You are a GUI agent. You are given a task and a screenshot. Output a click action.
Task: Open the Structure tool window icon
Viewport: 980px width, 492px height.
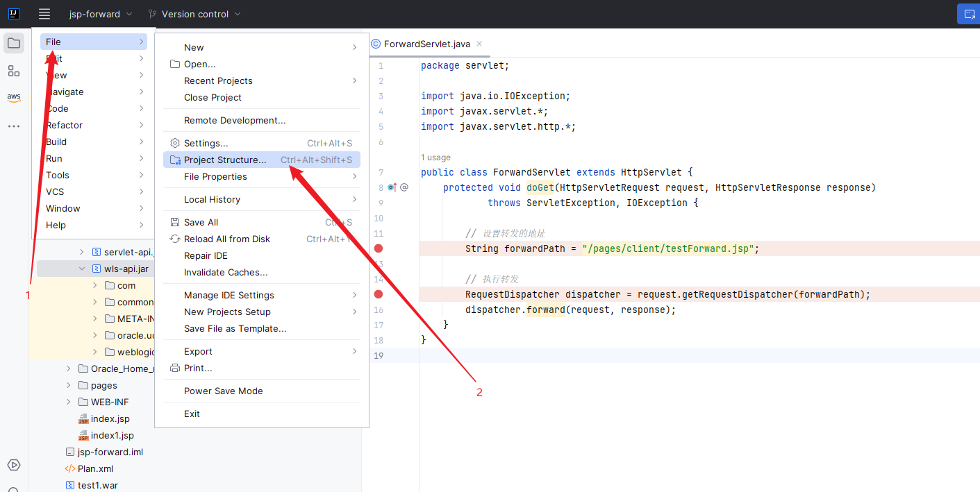pyautogui.click(x=14, y=71)
